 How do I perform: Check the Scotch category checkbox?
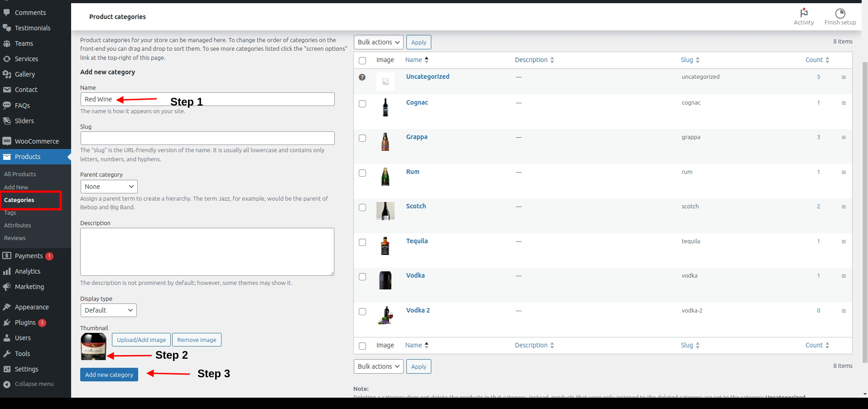pos(362,207)
